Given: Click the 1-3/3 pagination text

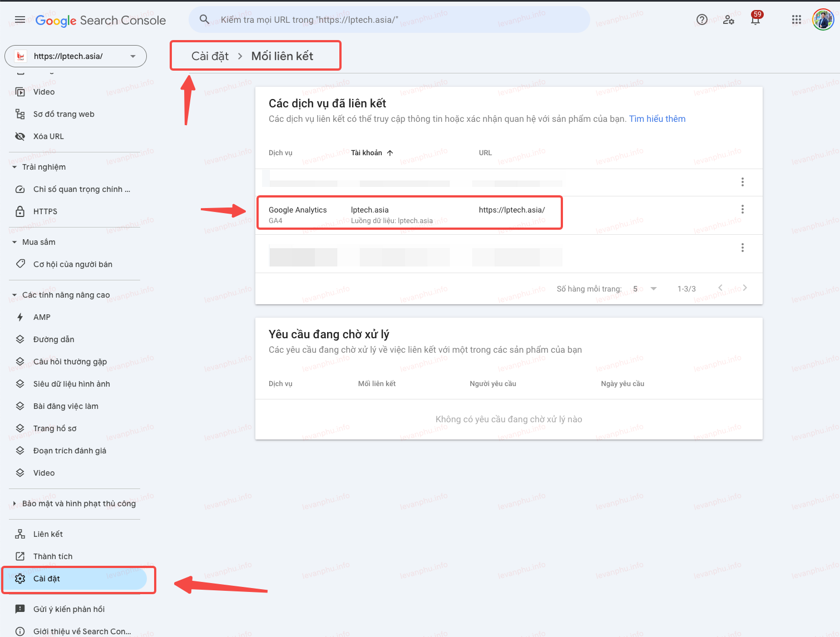Looking at the screenshot, I should pyautogui.click(x=686, y=289).
